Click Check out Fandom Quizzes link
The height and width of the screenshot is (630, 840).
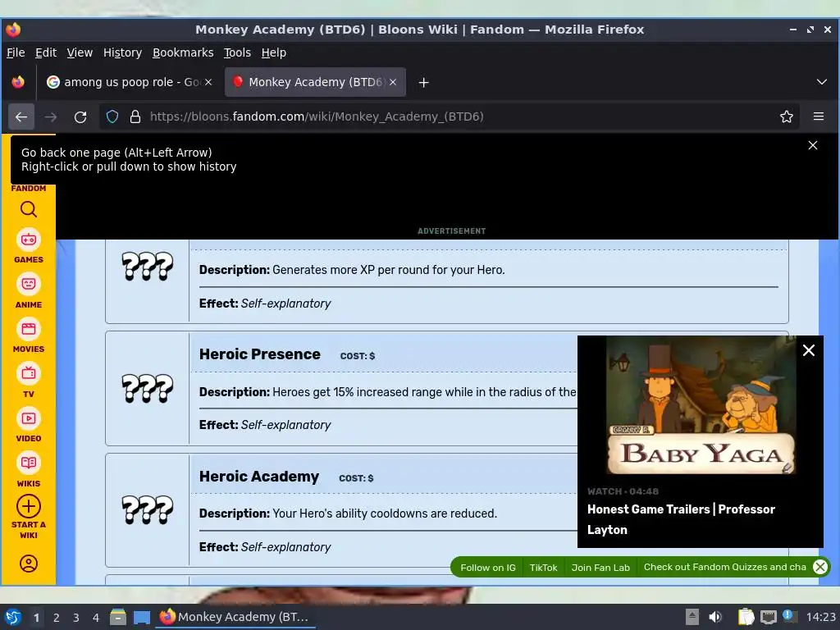coord(724,567)
